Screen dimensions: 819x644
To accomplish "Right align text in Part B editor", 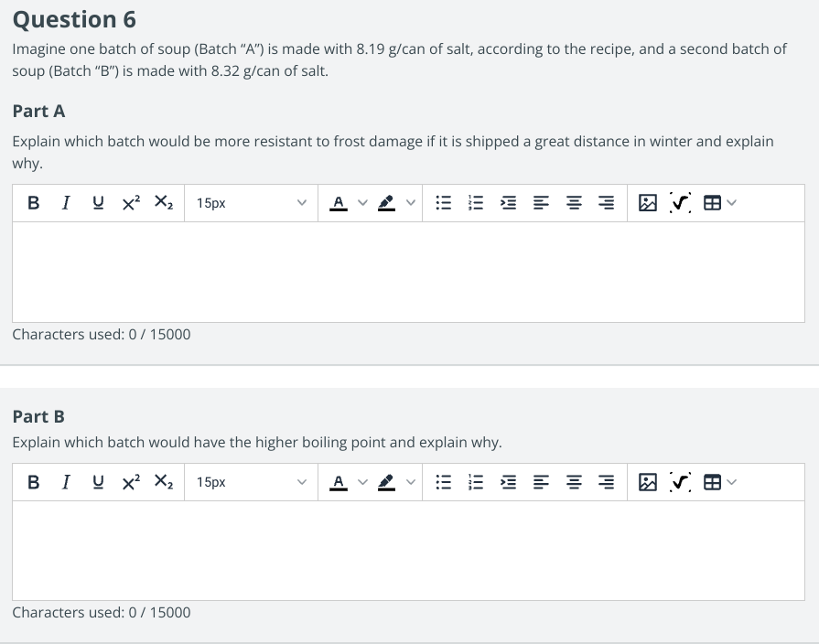I will click(x=606, y=481).
